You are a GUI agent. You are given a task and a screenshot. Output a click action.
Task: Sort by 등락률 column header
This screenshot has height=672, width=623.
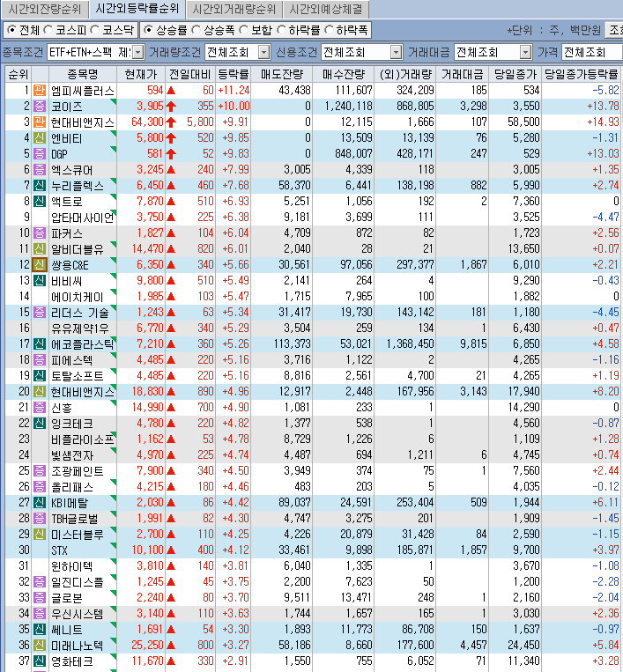pyautogui.click(x=234, y=74)
